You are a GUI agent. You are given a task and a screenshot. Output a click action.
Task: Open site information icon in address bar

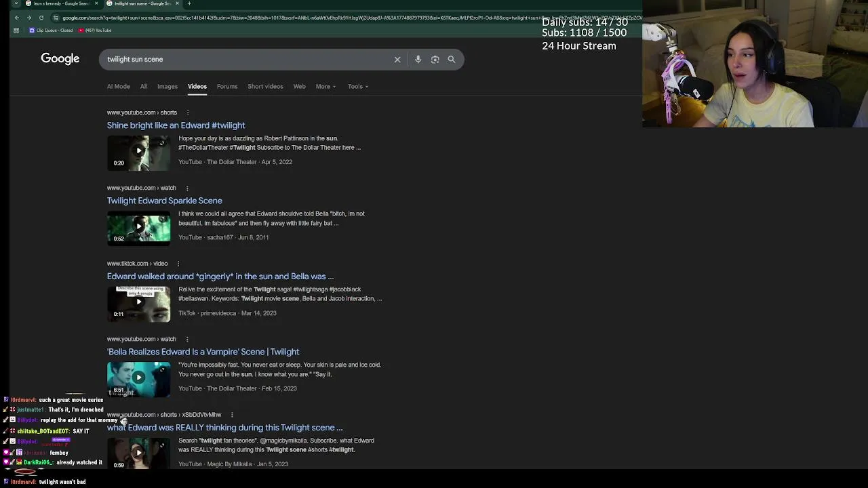[56, 18]
